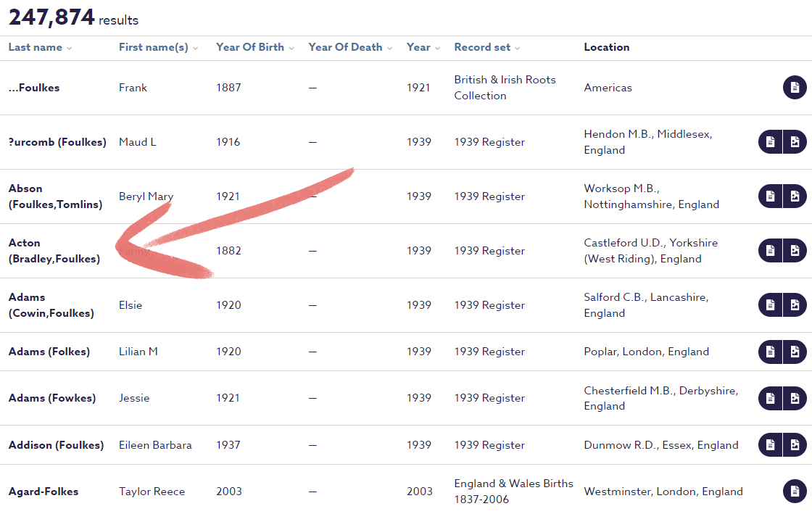Click Salford C.B., Lancashire location
Image resolution: width=812 pixels, height=514 pixels.
point(646,305)
